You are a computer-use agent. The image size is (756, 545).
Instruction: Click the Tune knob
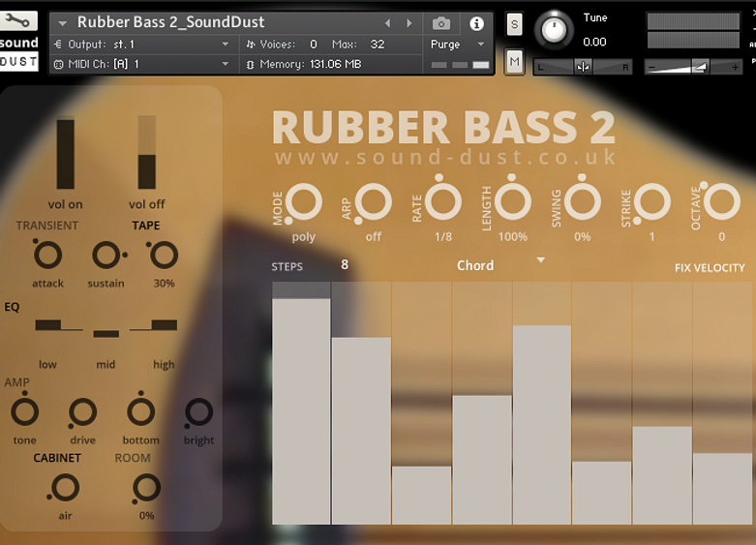tap(554, 29)
